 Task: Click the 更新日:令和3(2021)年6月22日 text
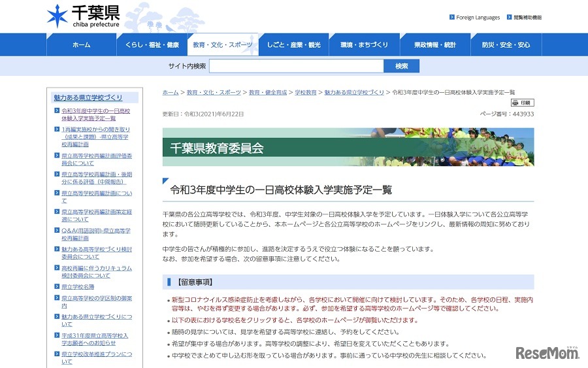[x=203, y=114]
